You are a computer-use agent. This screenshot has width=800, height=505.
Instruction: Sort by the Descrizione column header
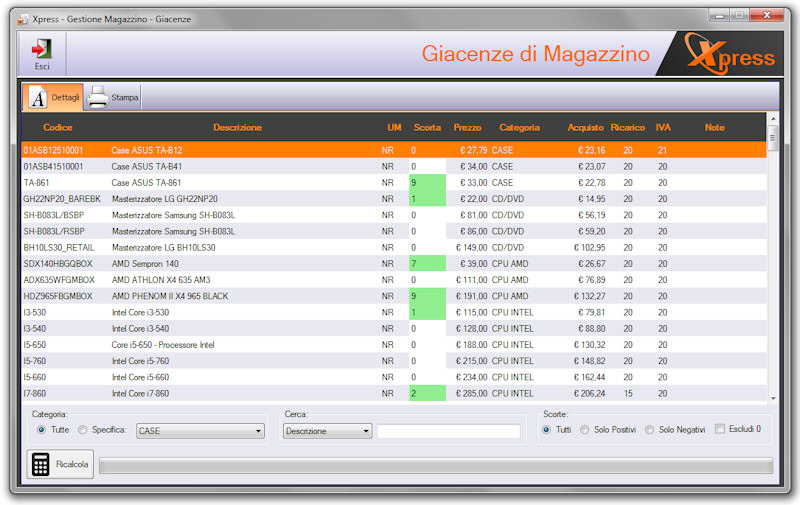[x=238, y=128]
